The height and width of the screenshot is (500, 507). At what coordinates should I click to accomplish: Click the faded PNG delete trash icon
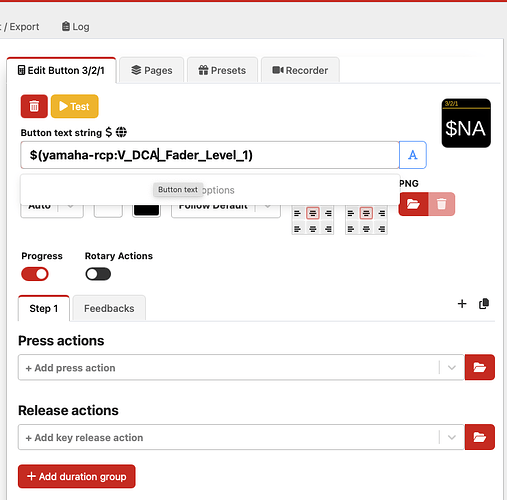click(x=441, y=204)
